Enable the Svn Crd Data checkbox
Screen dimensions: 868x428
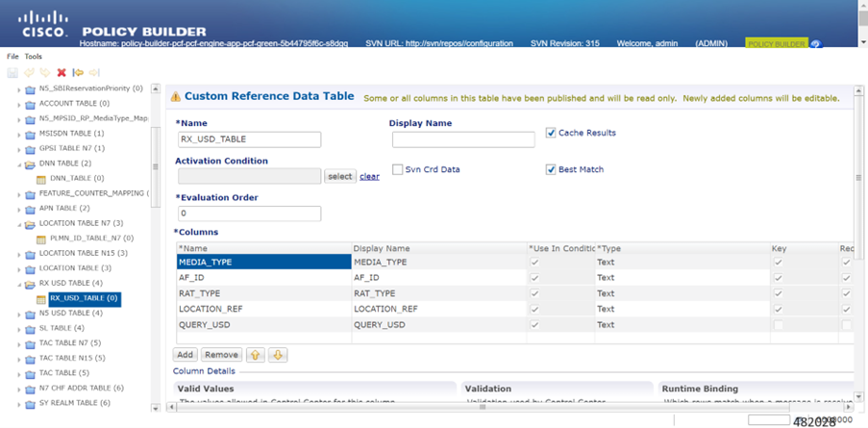397,169
